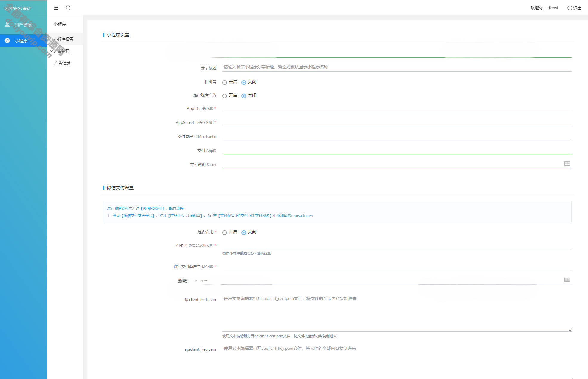Click the resize handle of apiclient_cert.pem textarea
588x379 pixels.
[570, 329]
